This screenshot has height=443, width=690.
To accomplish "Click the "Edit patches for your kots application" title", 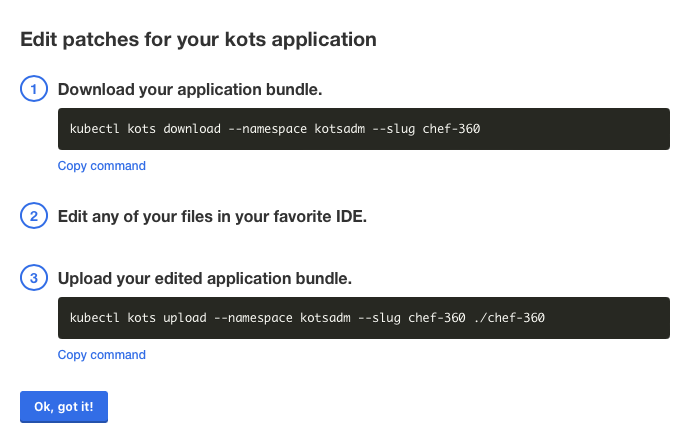I will [x=198, y=40].
